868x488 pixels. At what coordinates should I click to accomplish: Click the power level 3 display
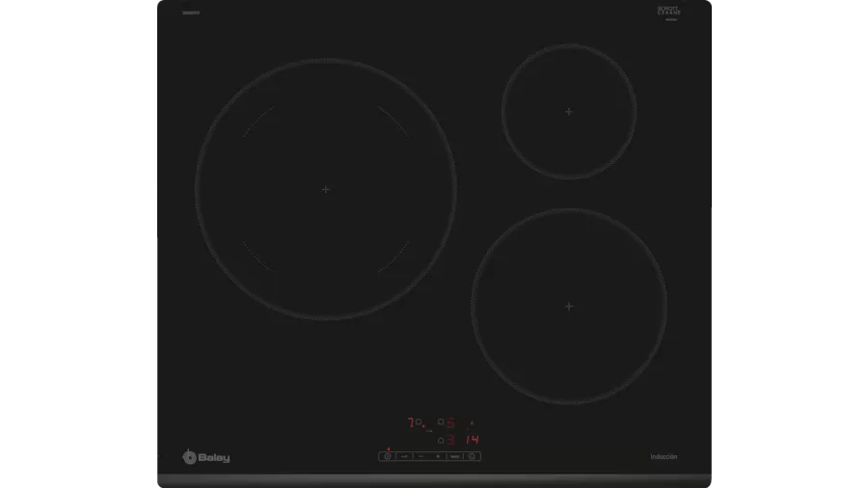click(450, 440)
